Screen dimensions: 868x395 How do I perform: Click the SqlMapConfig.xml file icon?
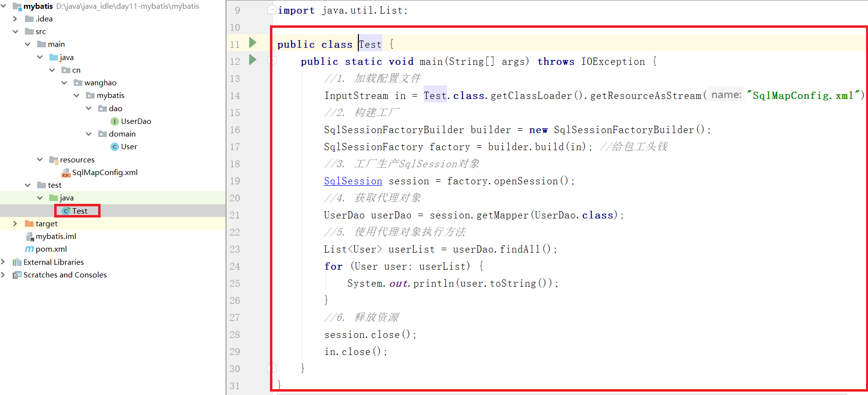[x=66, y=173]
